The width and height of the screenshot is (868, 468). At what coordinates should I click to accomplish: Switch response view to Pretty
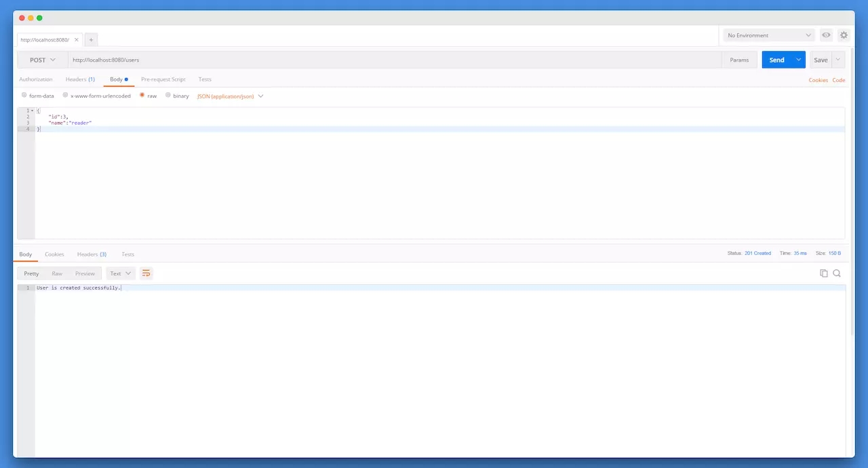pos(31,273)
